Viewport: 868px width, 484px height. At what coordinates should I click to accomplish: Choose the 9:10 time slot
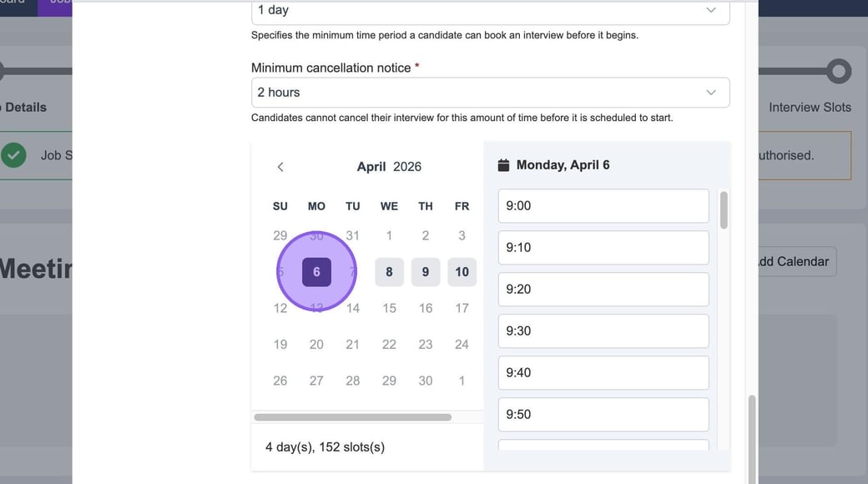coord(603,248)
